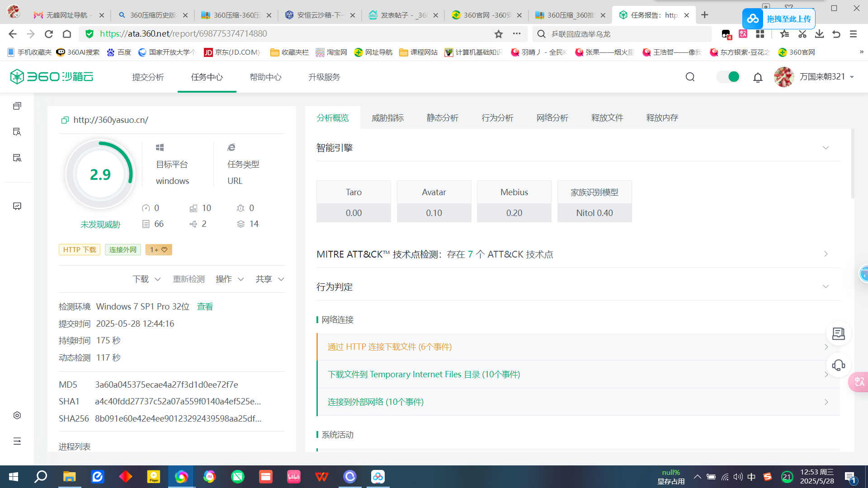The height and width of the screenshot is (488, 868).
Task: Switch to 行为分析 tab
Action: [x=497, y=118]
